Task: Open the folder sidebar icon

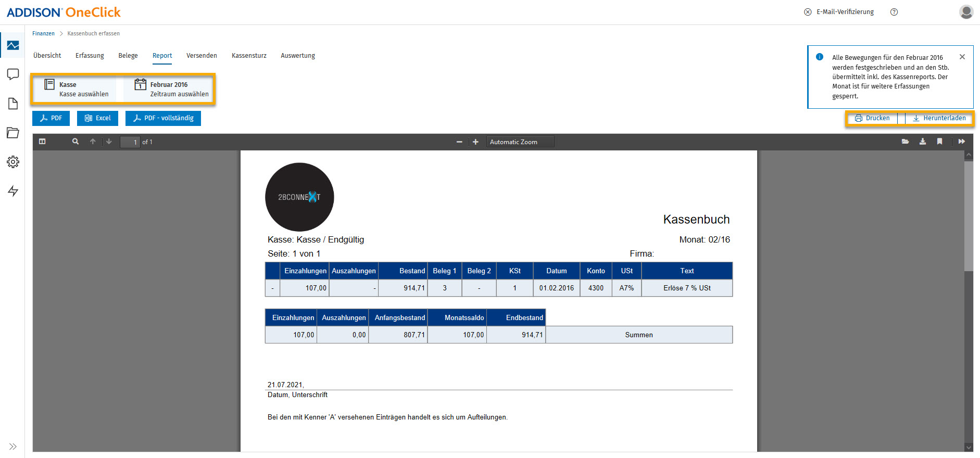Action: [13, 133]
